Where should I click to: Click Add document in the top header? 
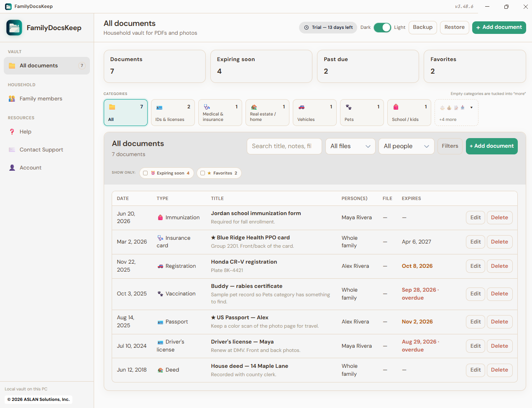(499, 28)
